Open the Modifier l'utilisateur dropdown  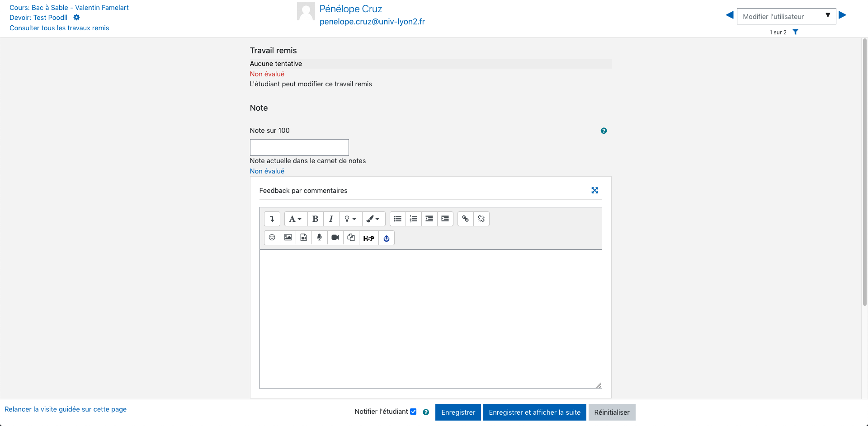(786, 16)
